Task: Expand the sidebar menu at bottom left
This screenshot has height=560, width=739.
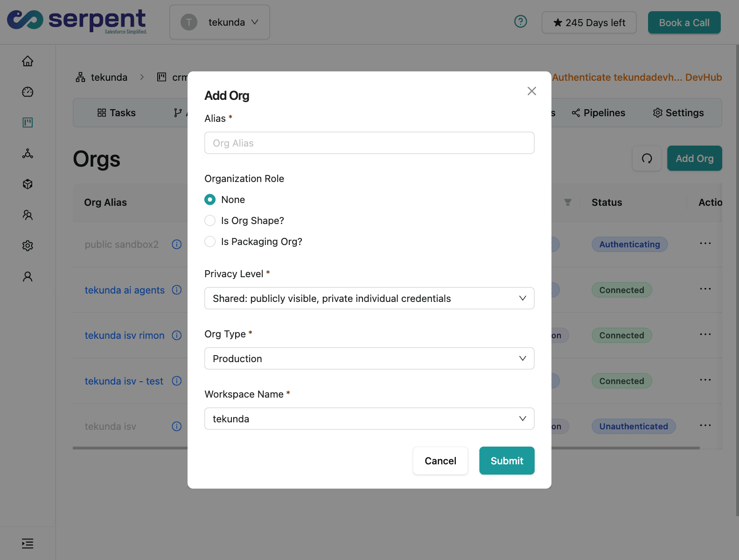Action: pyautogui.click(x=28, y=543)
